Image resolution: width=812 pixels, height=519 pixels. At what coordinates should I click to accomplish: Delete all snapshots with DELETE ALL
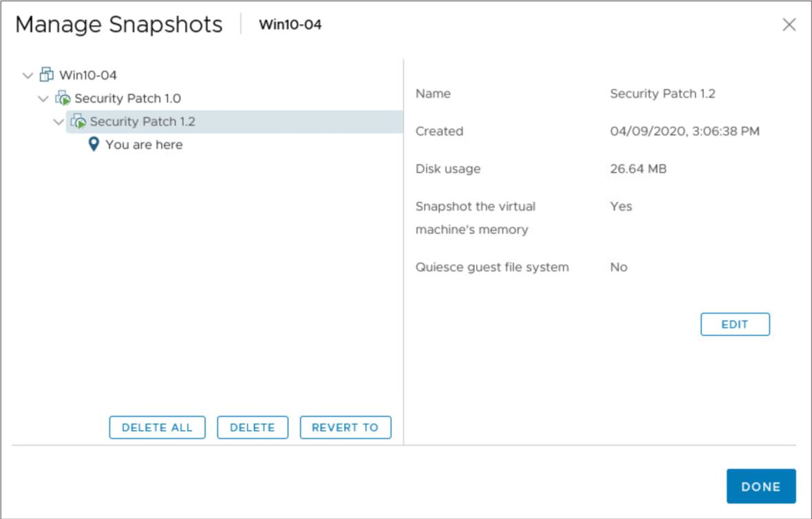158,427
